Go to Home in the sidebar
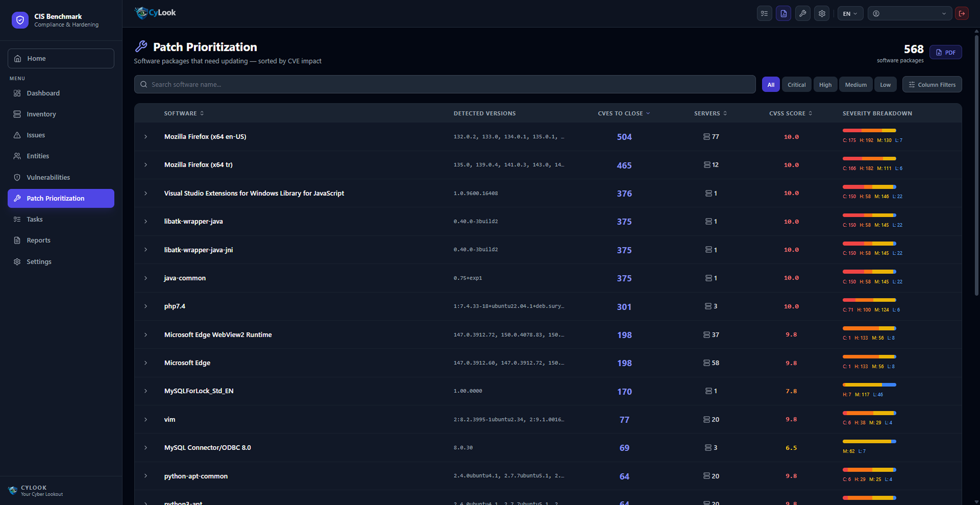The image size is (980, 505). [61, 58]
